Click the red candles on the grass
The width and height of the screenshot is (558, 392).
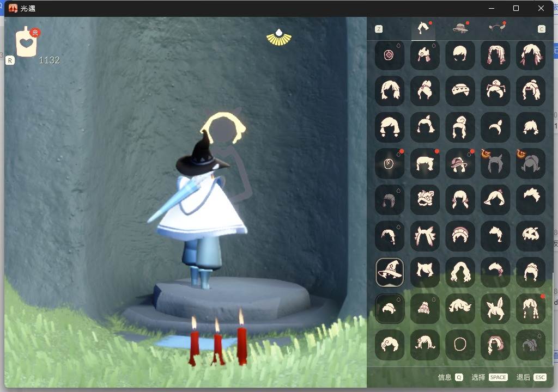(218, 338)
